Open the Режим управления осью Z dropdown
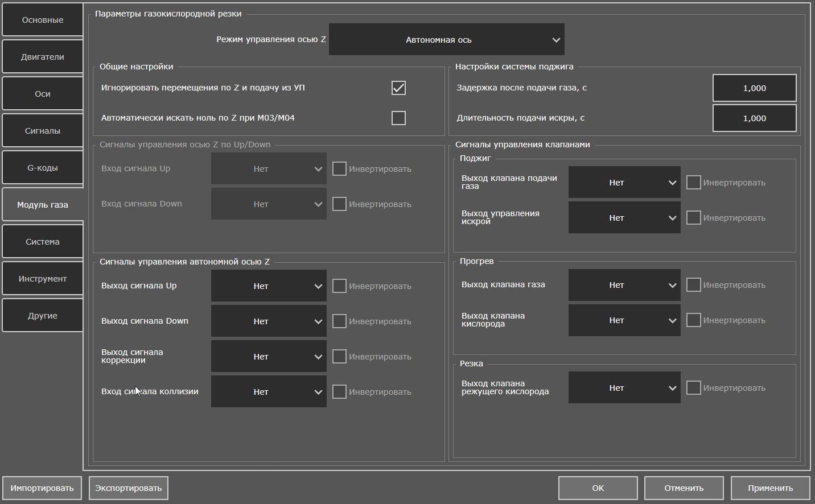815x504 pixels. pos(447,39)
